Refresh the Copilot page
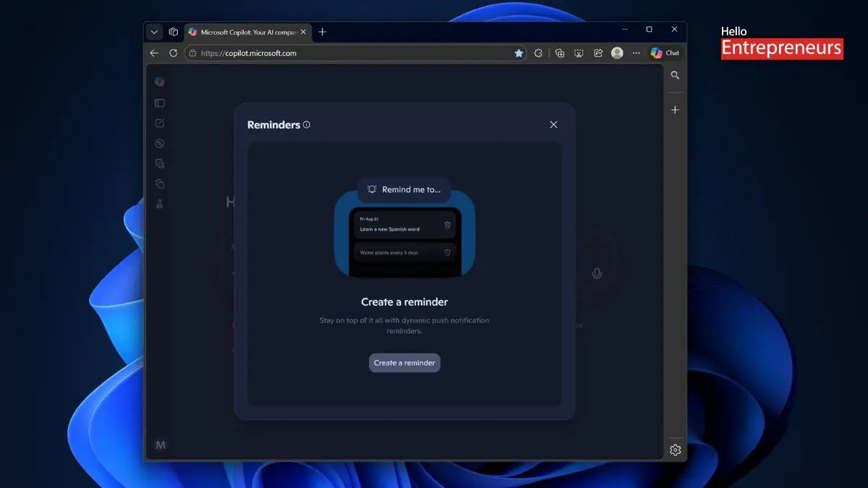 pyautogui.click(x=173, y=53)
